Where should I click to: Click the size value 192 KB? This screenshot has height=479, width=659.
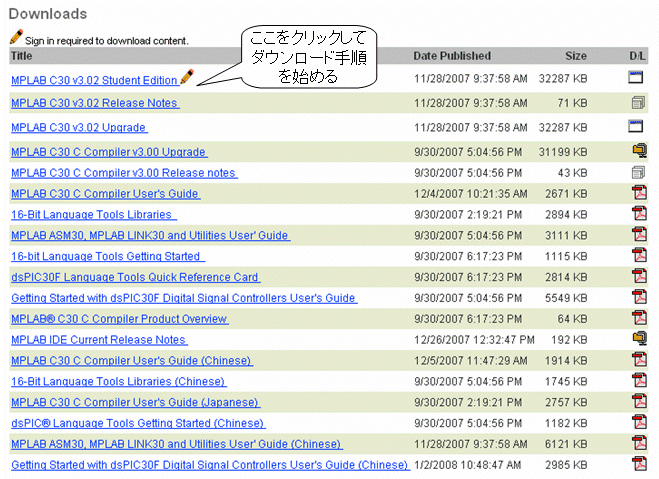569,340
